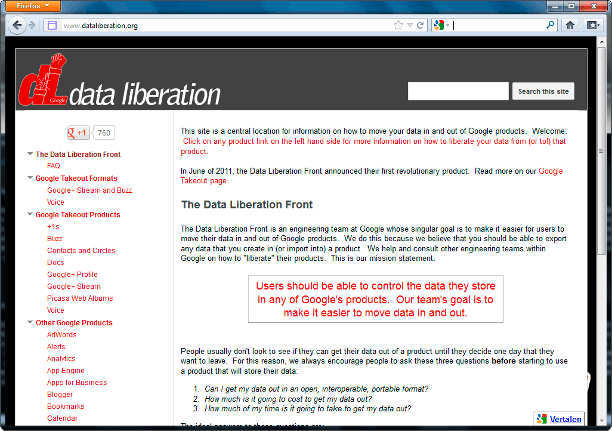Viewport: 612px width, 431px height.
Task: Click the site identity icon in address bar
Action: tap(52, 26)
